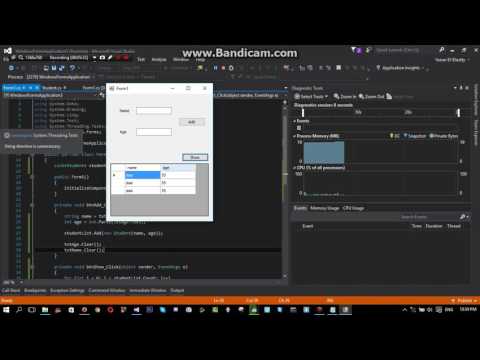Viewport: 480px width, 360px height.
Task: Collapse the CPU graph section
Action: click(x=294, y=168)
